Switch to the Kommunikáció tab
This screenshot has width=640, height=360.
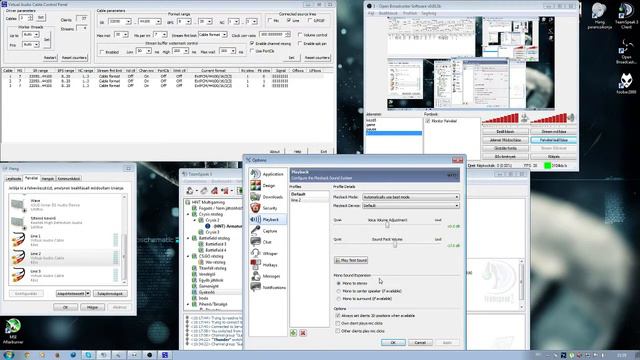tap(69, 178)
